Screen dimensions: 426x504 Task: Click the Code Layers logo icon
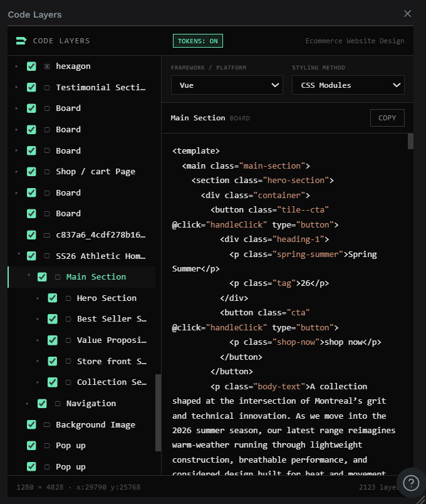pos(21,41)
